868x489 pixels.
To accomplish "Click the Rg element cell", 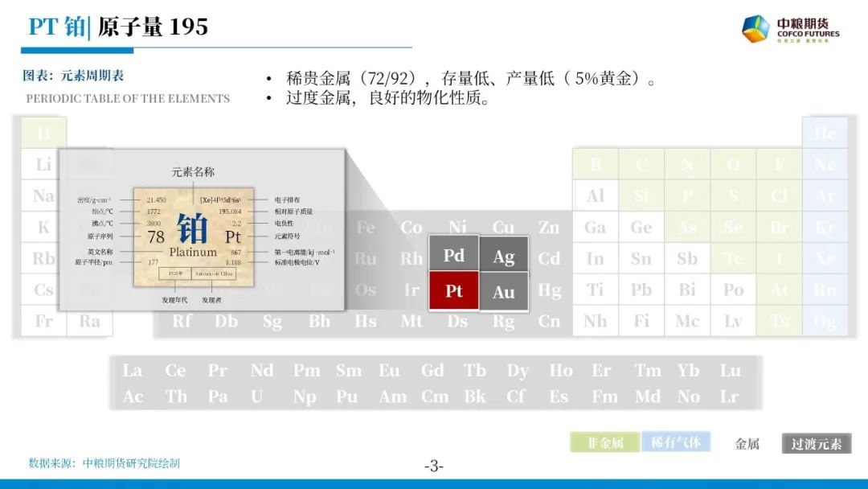I will coord(503,321).
